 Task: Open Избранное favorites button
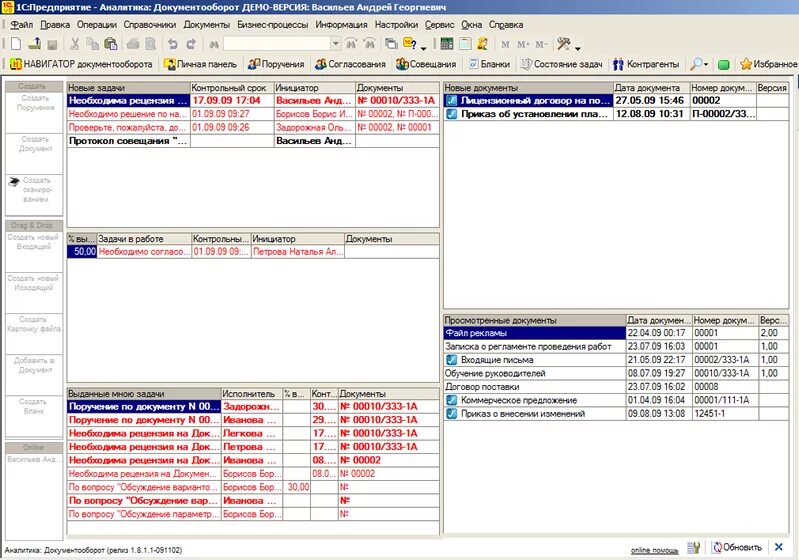coord(769,64)
